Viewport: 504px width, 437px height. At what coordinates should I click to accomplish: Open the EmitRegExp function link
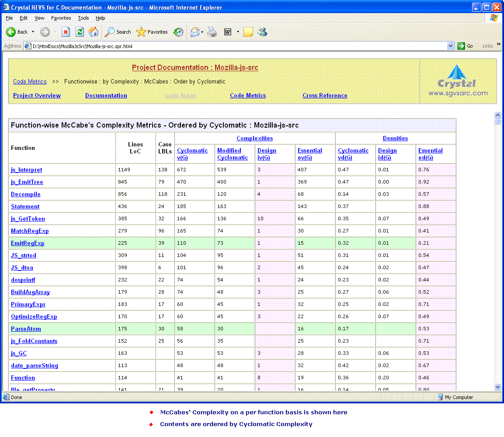28,243
